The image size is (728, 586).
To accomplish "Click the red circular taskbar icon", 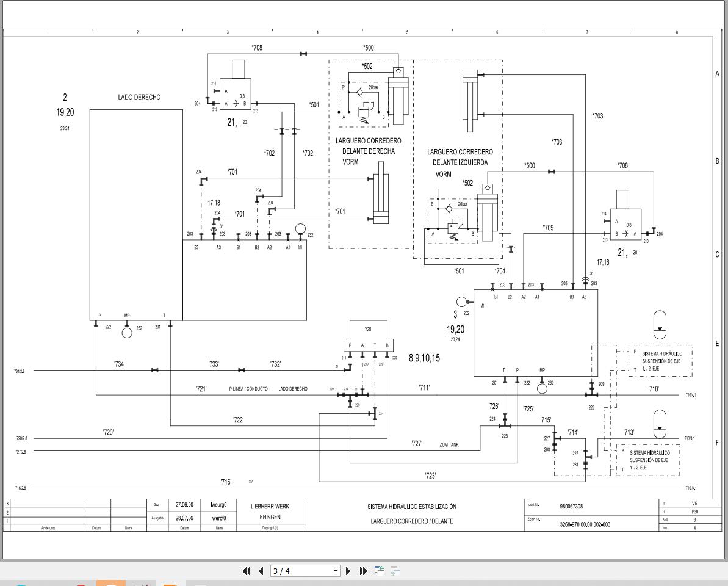I will point(81,583).
